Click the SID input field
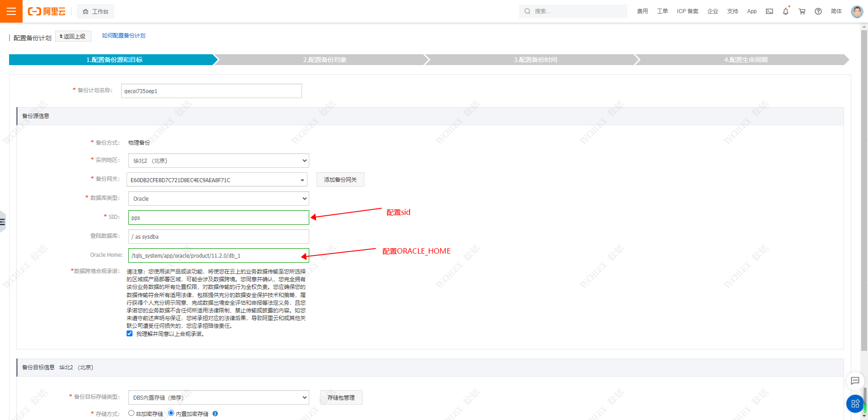This screenshot has width=868, height=420. [218, 217]
